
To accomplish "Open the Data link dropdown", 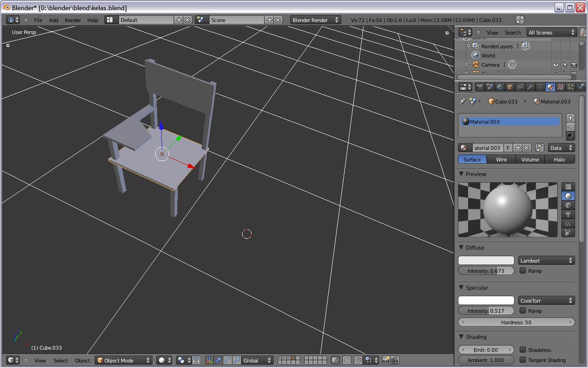I will (561, 148).
